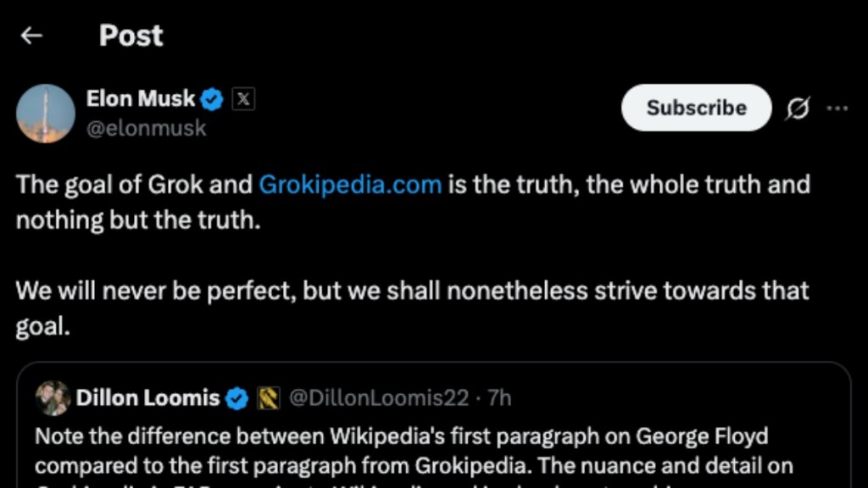Click the X affiliation badge beside Elon Musk
Screen dimensions: 868x488
243,98
